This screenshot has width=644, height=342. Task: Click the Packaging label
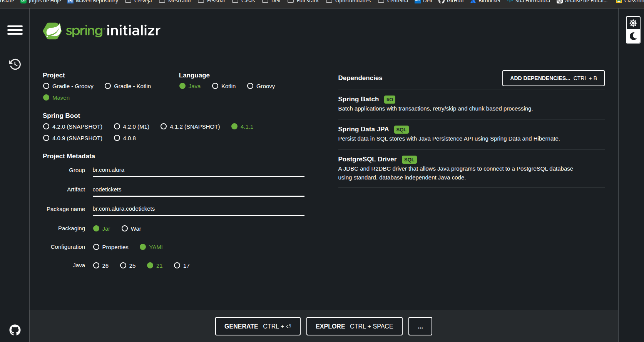point(72,228)
